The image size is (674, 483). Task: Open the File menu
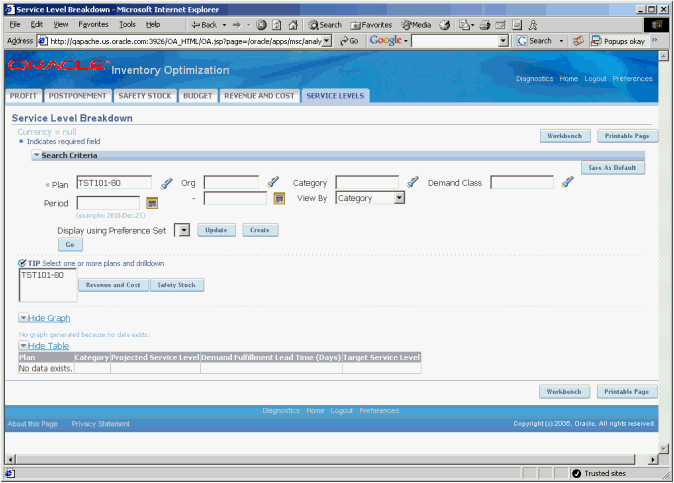tap(15, 24)
